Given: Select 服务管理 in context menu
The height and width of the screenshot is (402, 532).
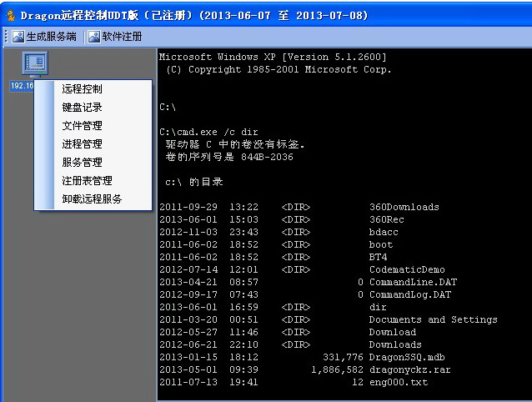Looking at the screenshot, I should (82, 162).
